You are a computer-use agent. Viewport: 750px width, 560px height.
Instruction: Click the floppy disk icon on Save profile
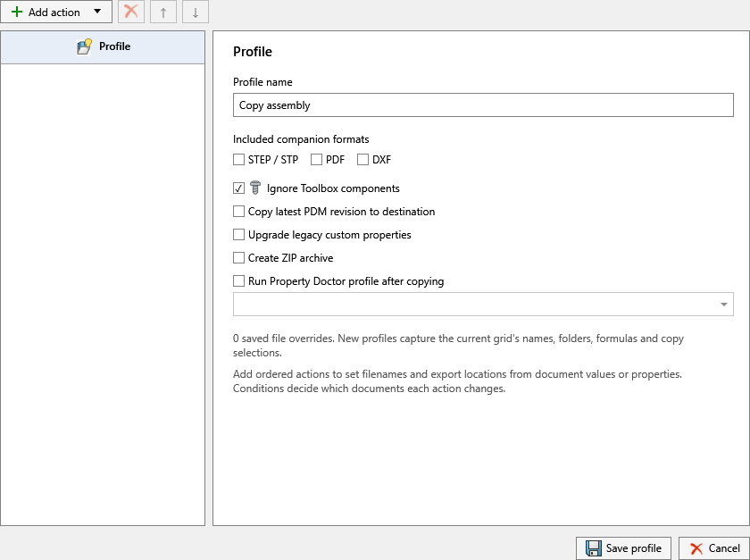pos(594,548)
